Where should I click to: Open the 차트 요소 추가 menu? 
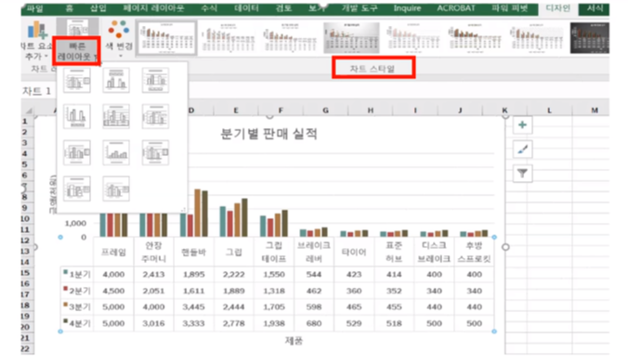36,40
